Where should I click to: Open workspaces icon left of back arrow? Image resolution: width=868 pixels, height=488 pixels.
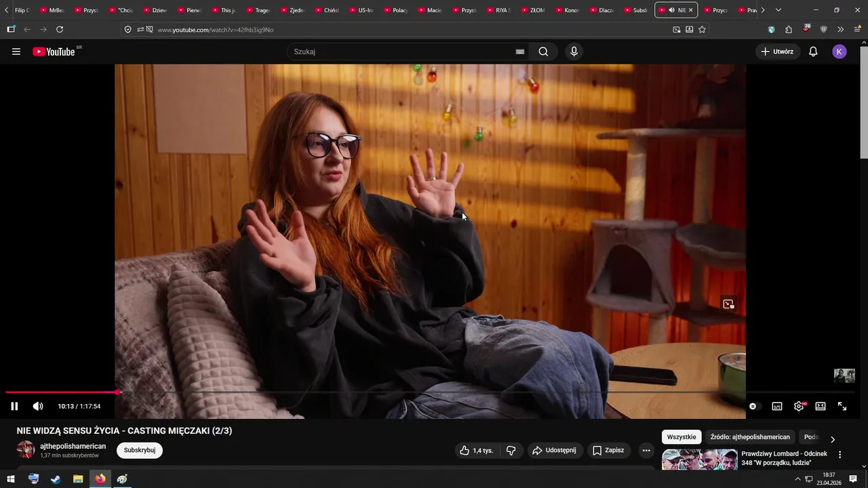tap(11, 29)
